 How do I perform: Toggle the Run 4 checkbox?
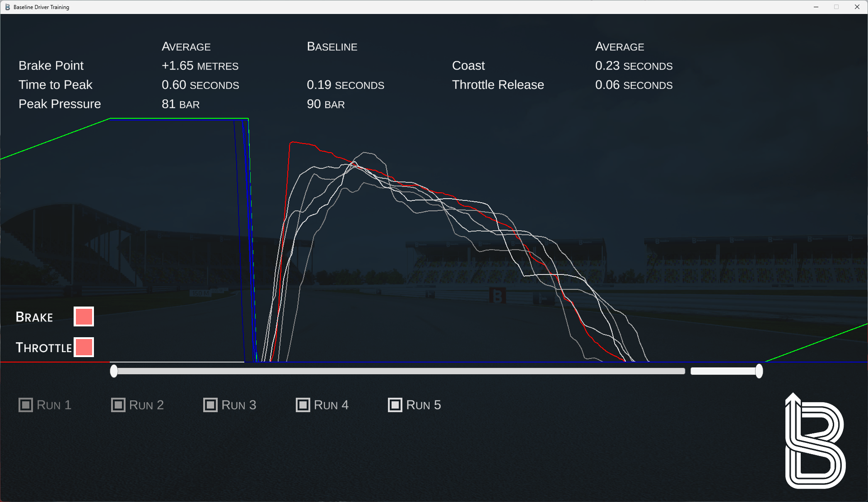[303, 405]
